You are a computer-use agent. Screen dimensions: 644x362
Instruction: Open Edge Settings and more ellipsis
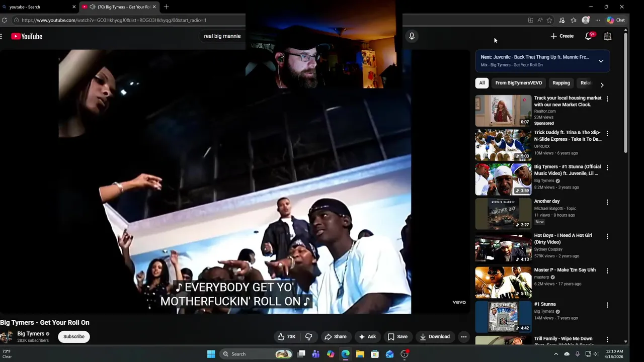tap(598, 20)
